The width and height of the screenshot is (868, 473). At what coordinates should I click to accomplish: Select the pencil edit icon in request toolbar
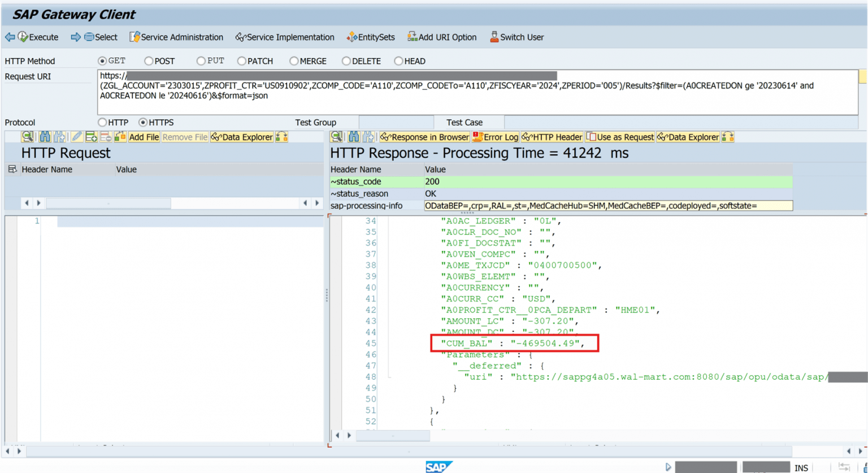click(x=77, y=137)
